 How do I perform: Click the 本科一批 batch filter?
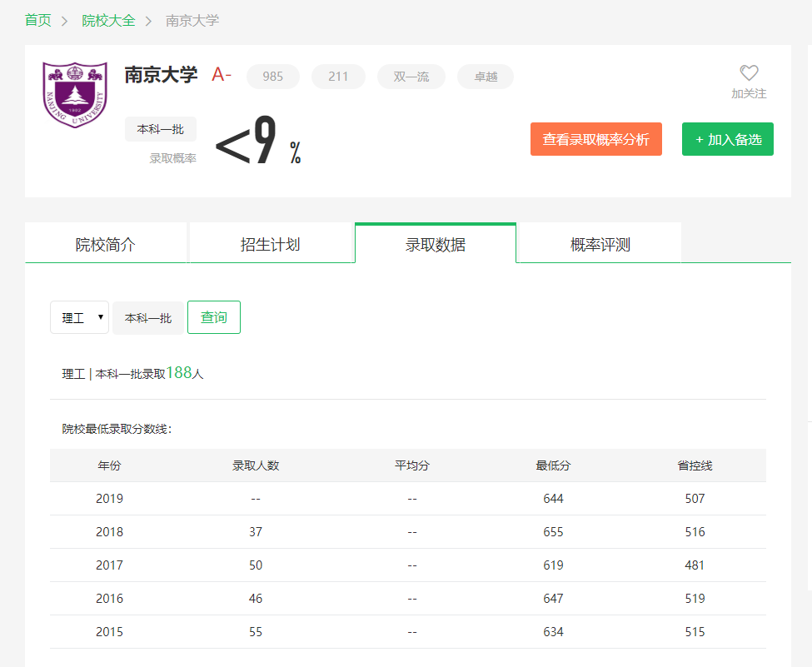pos(148,318)
